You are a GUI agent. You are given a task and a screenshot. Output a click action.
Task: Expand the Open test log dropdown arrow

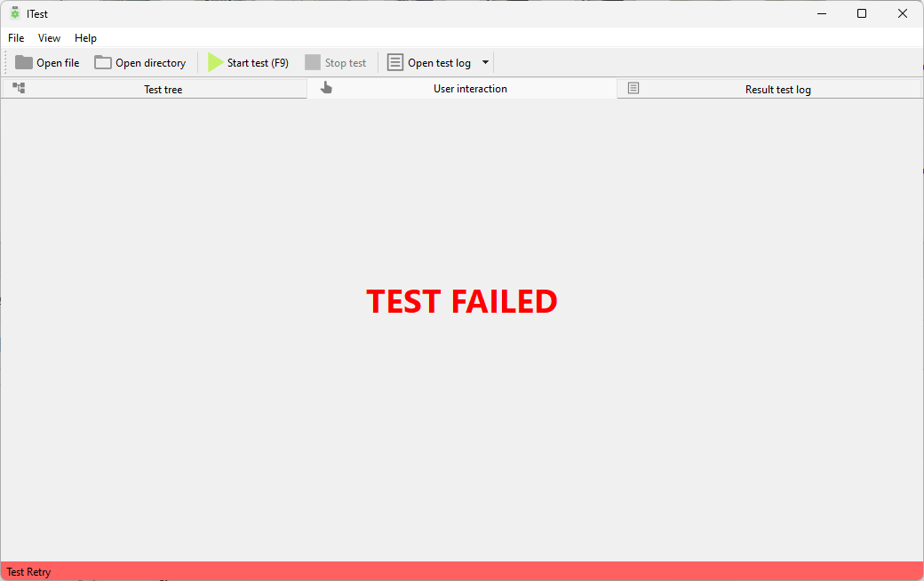pyautogui.click(x=485, y=62)
